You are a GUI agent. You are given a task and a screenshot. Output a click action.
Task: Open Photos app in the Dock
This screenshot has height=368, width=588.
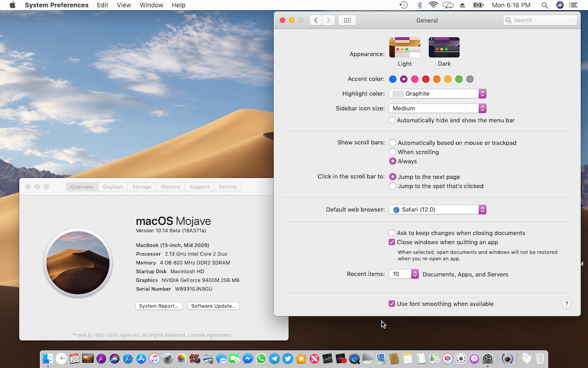[x=181, y=359]
